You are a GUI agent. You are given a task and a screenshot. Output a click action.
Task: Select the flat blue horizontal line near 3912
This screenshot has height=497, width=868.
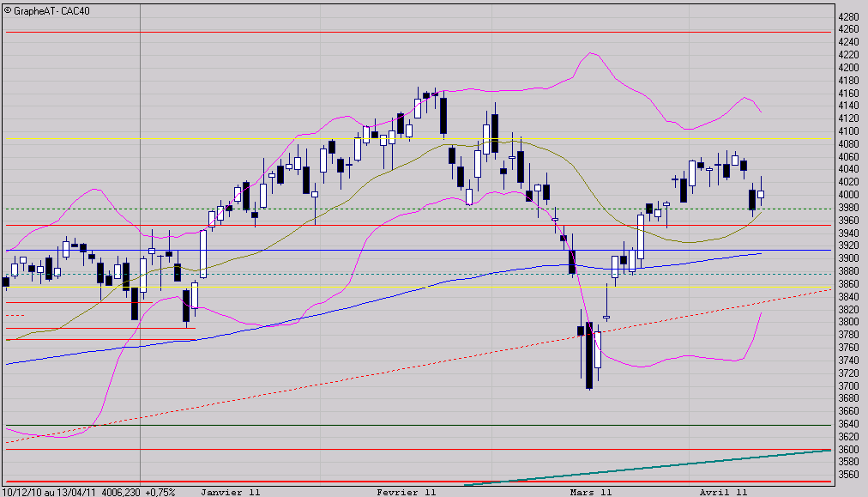419,251
